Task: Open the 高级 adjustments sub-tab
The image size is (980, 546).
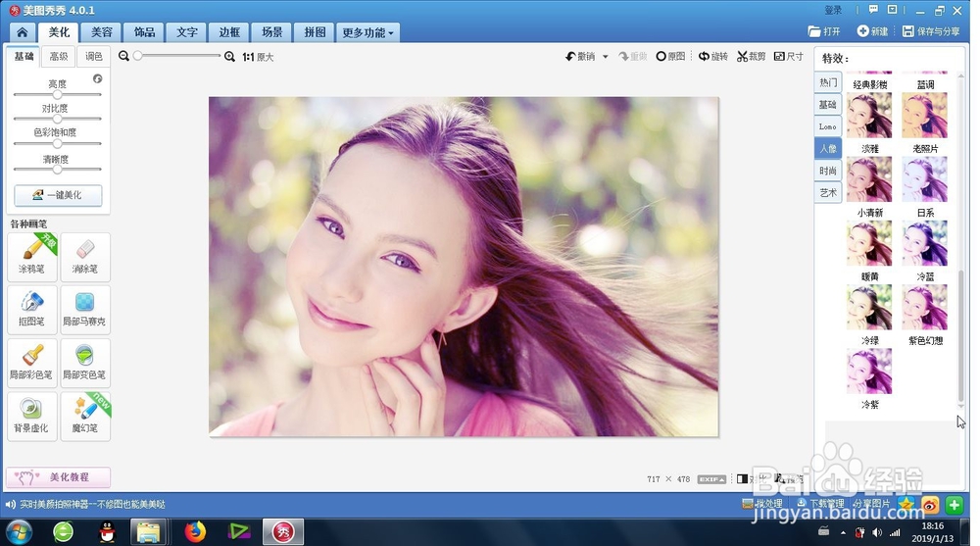Action: [x=59, y=56]
